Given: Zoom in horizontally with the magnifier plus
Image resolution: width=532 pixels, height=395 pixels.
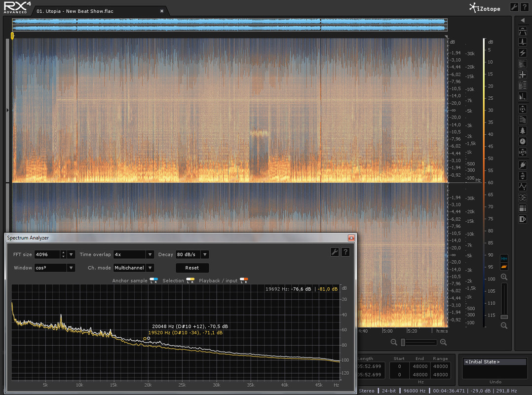Looking at the screenshot, I should [x=443, y=342].
